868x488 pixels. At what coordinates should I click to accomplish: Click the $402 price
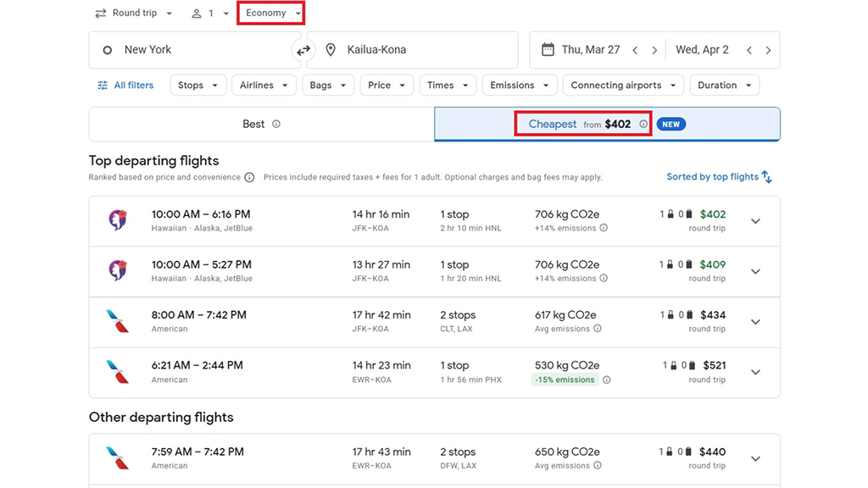click(x=712, y=214)
